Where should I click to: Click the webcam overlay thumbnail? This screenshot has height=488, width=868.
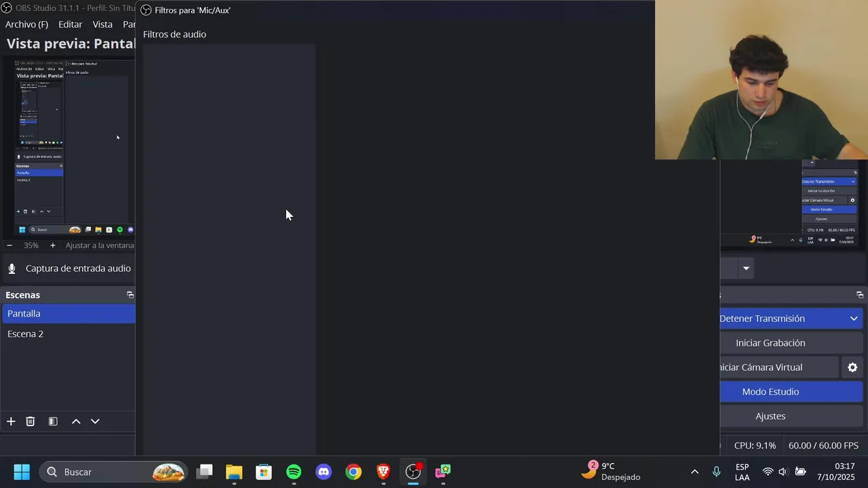point(762,80)
